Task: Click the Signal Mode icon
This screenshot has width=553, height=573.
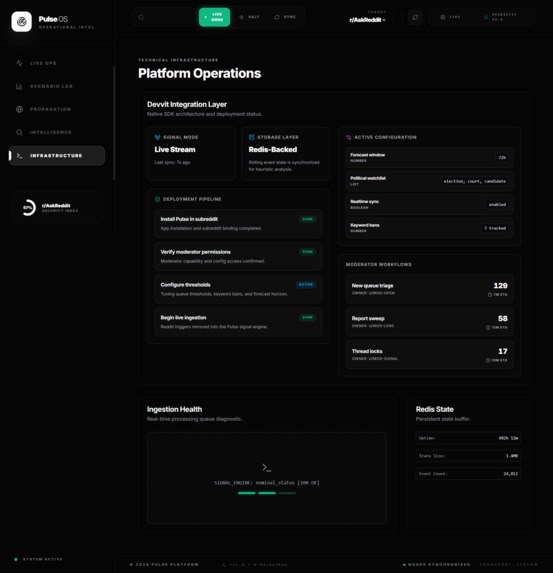Action: [158, 137]
